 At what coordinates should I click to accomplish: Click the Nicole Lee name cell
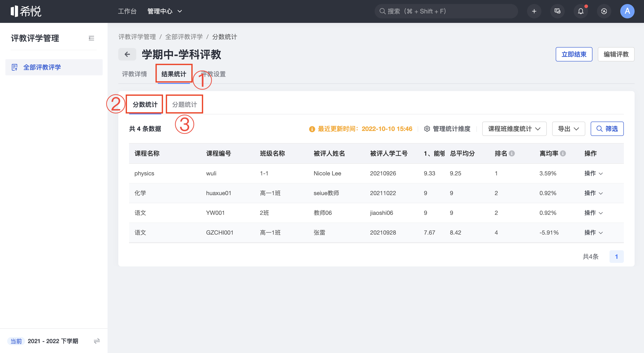pyautogui.click(x=327, y=173)
